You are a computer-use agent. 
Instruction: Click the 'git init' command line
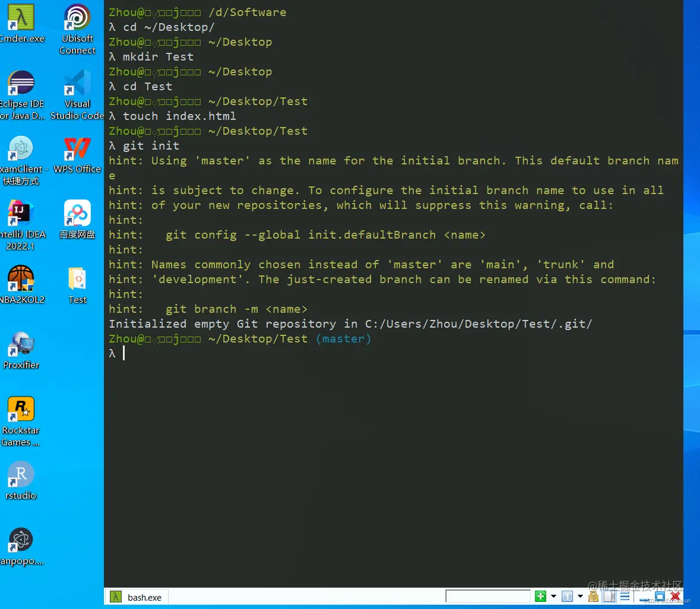click(144, 146)
